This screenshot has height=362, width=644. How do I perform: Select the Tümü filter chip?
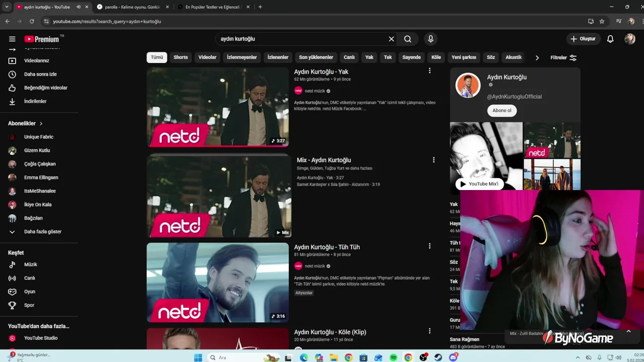click(x=157, y=57)
